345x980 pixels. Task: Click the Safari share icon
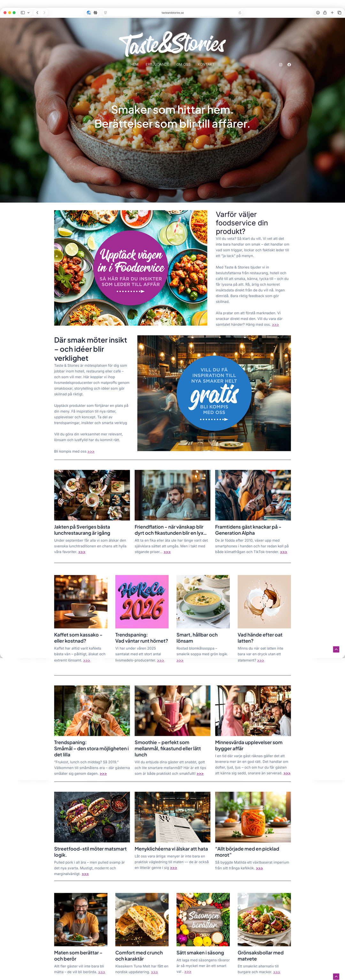coord(325,12)
